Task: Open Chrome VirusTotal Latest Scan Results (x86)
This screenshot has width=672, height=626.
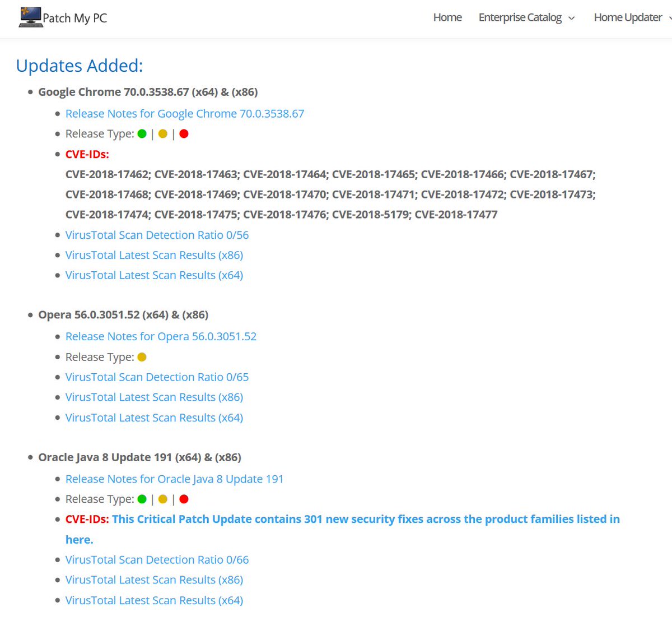Action: pos(154,255)
